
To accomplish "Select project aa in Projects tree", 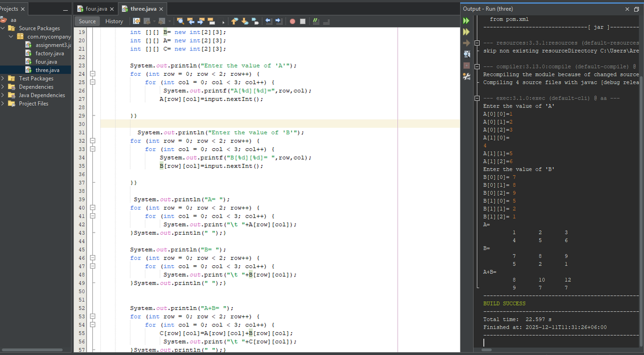I will pos(14,19).
